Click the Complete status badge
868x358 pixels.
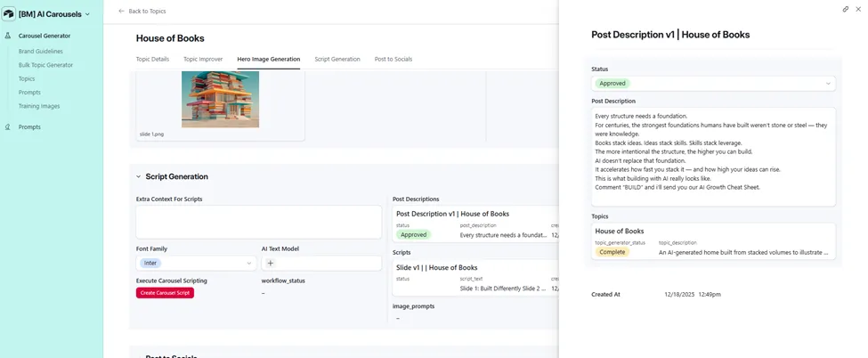click(612, 252)
